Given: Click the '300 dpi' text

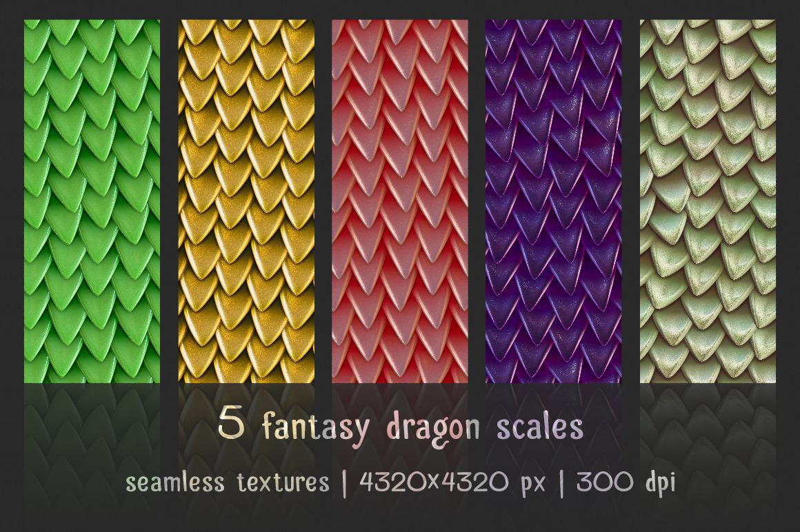Looking at the screenshot, I should pyautogui.click(x=626, y=482).
